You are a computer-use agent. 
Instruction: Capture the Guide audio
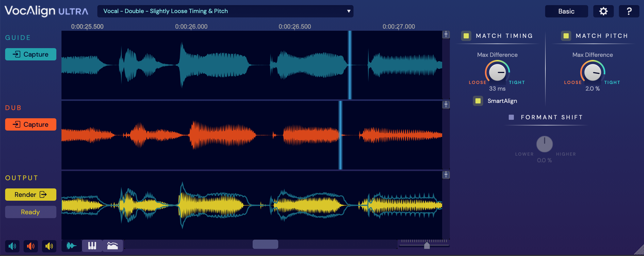coord(31,54)
